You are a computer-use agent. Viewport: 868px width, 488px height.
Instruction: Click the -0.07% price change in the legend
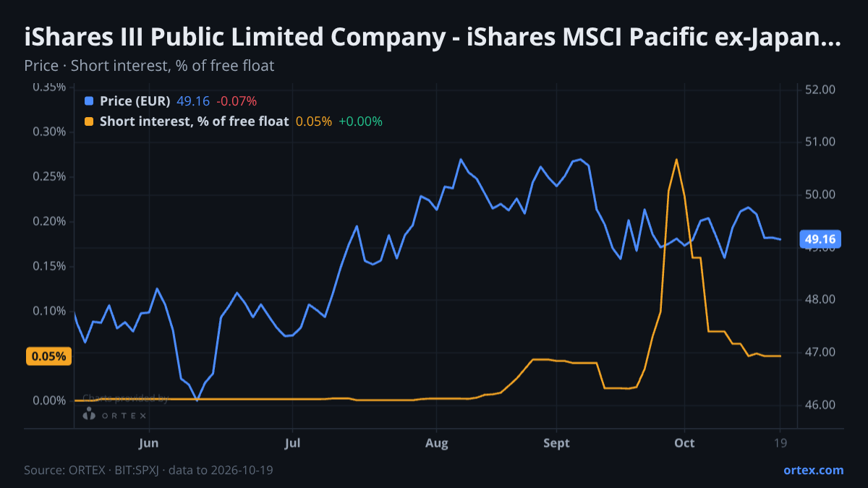[x=237, y=101]
